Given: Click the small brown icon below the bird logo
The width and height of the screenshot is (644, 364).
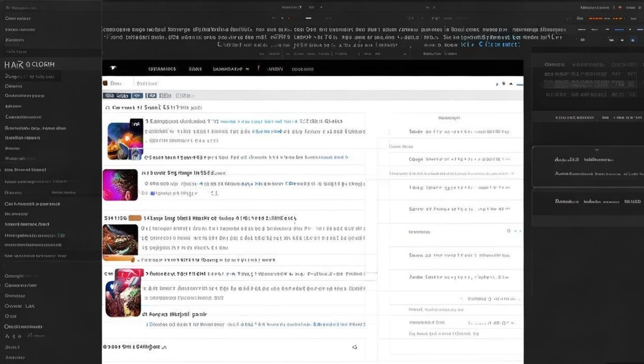Looking at the screenshot, I should click(105, 83).
